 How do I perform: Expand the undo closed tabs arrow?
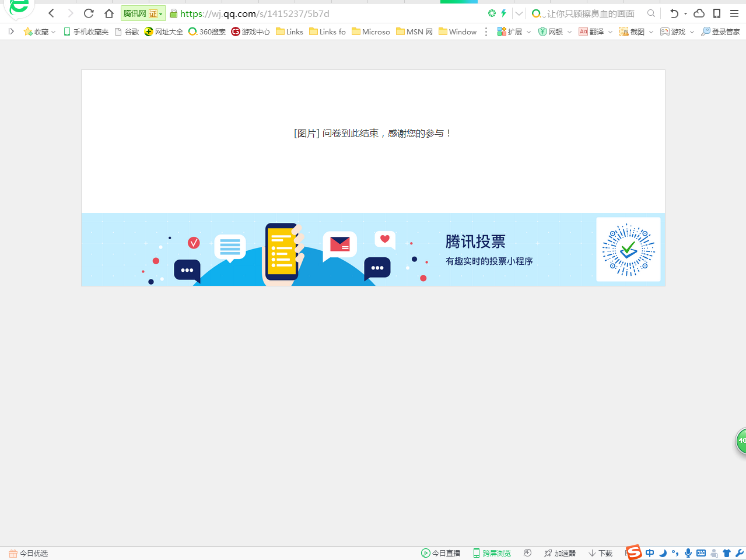[x=685, y=13]
